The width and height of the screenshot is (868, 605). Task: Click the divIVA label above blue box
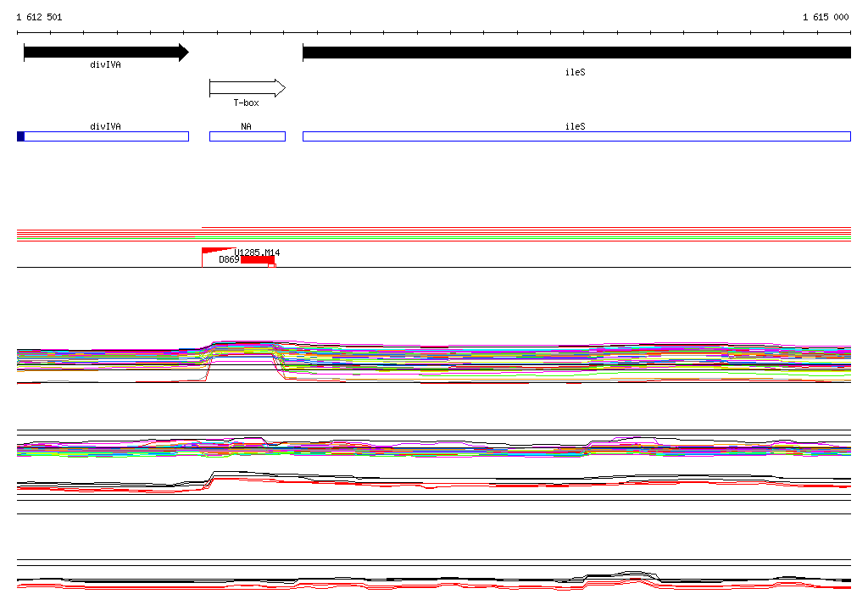point(105,127)
